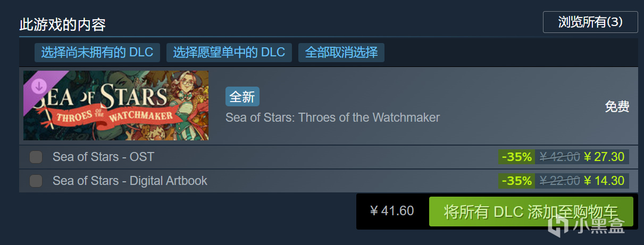Tick the Digital Artbook checkbox
This screenshot has width=644, height=245.
(x=36, y=181)
